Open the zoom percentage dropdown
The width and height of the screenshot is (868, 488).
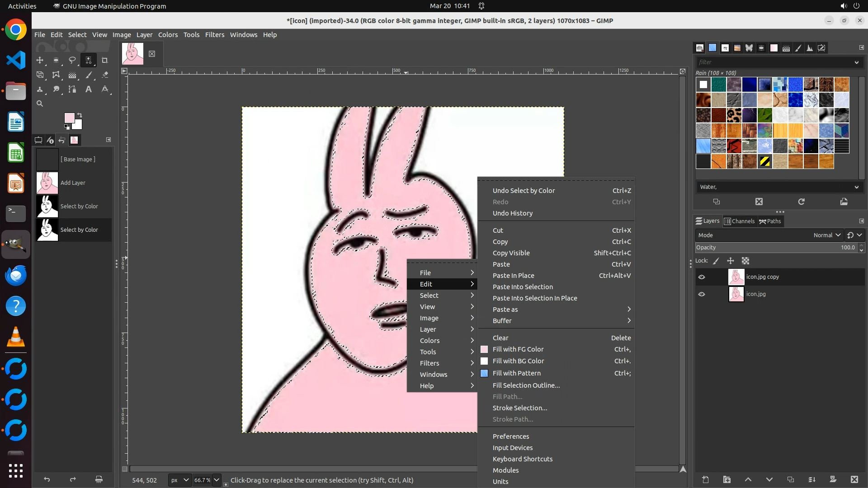pos(217,480)
